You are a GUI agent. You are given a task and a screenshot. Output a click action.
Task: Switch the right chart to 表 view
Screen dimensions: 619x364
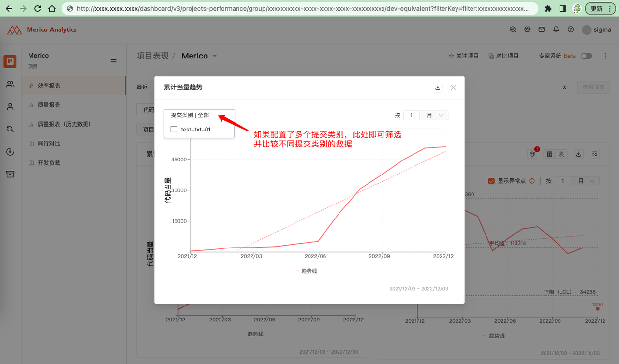561,154
